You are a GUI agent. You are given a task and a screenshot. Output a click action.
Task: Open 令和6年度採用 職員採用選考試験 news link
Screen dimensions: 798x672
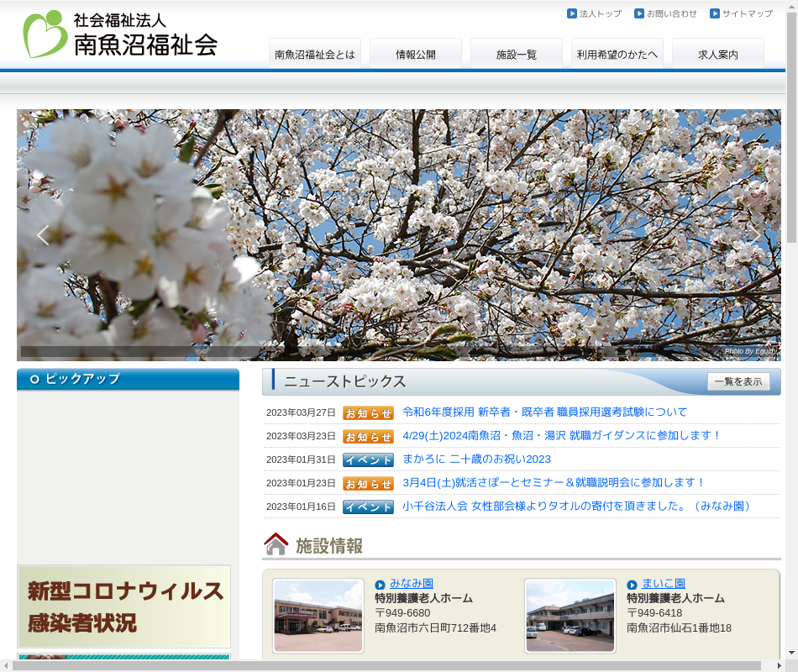[x=544, y=412]
